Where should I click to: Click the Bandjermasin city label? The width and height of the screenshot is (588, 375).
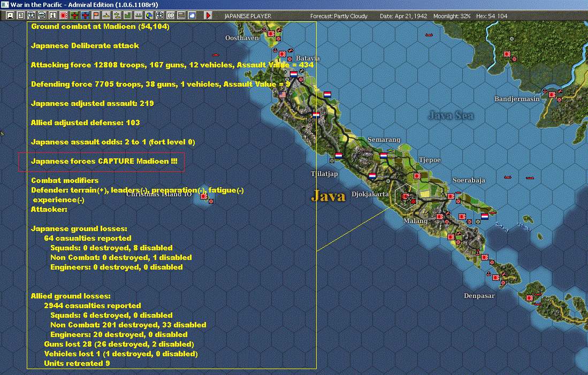click(x=517, y=98)
